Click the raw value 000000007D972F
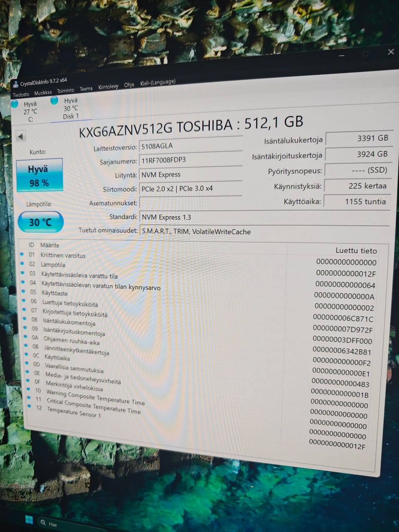The width and height of the screenshot is (399, 532). (343, 329)
